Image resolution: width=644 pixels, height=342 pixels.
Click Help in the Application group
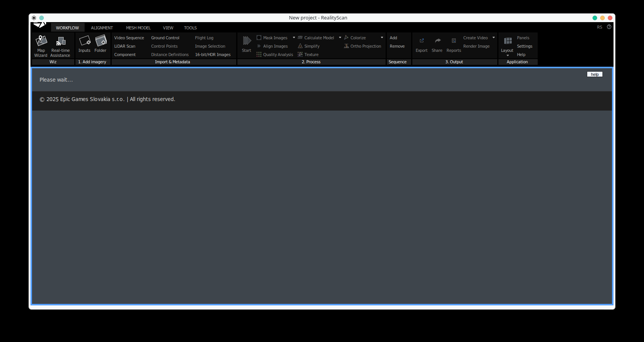(521, 55)
